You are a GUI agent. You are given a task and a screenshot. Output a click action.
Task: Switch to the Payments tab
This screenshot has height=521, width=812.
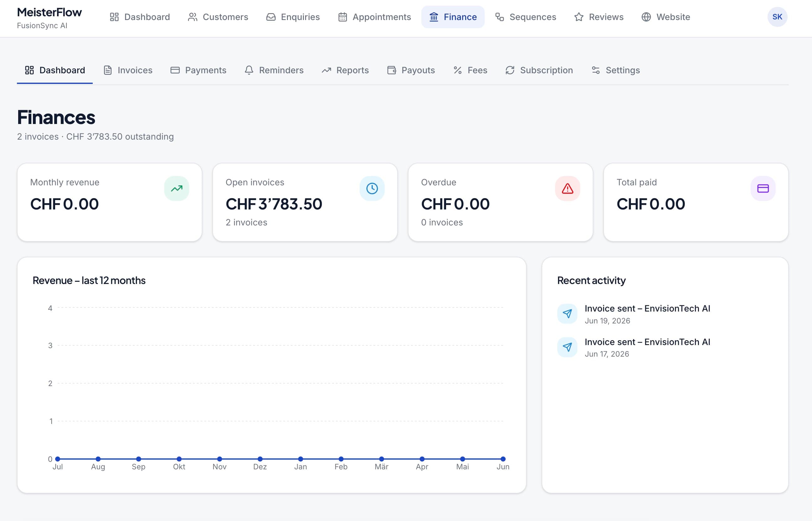(198, 70)
